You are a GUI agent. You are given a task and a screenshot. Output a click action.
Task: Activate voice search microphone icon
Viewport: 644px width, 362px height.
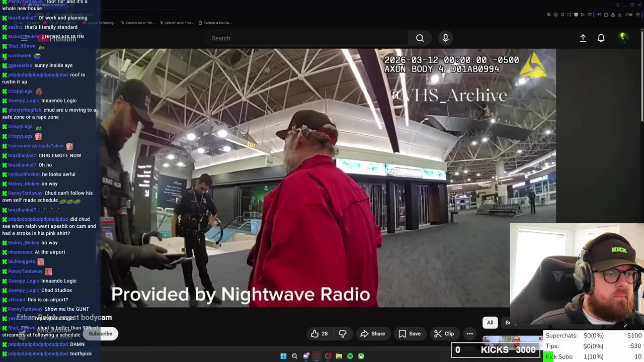pos(445,38)
